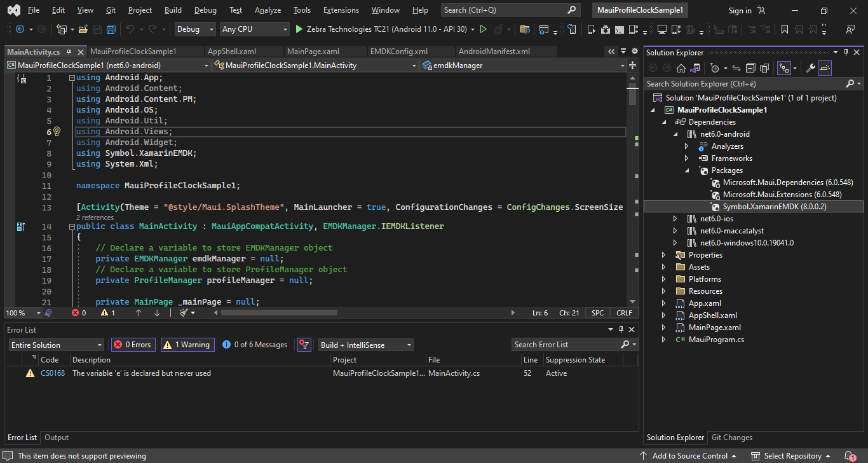Open the Home view in Solution Explorer
The height and width of the screenshot is (463, 868).
[x=681, y=67]
